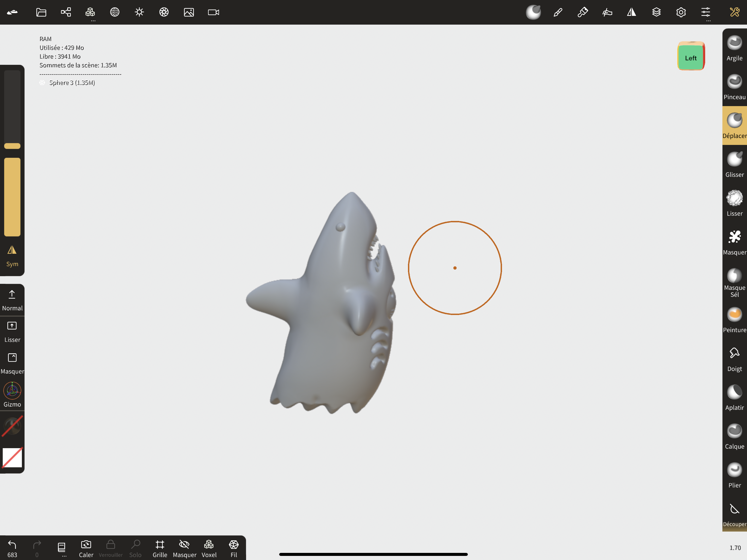Adjust the brush intensity yellow slider
The width and height of the screenshot is (747, 560).
12,197
